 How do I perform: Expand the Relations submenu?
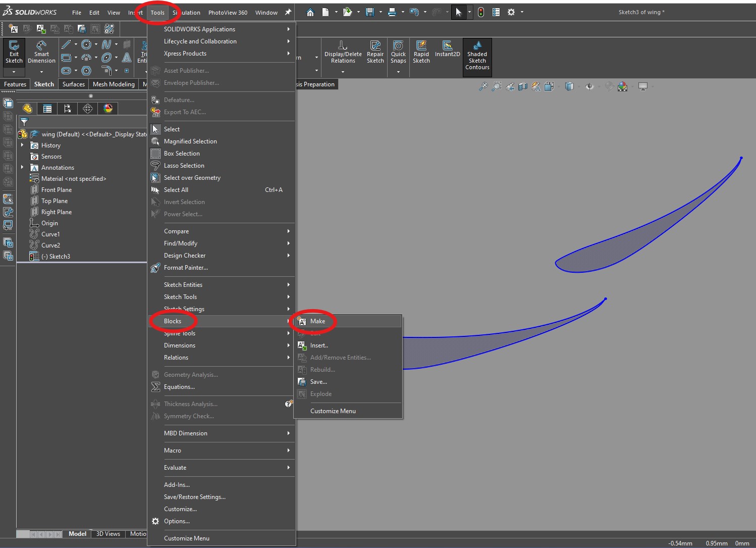click(x=221, y=358)
